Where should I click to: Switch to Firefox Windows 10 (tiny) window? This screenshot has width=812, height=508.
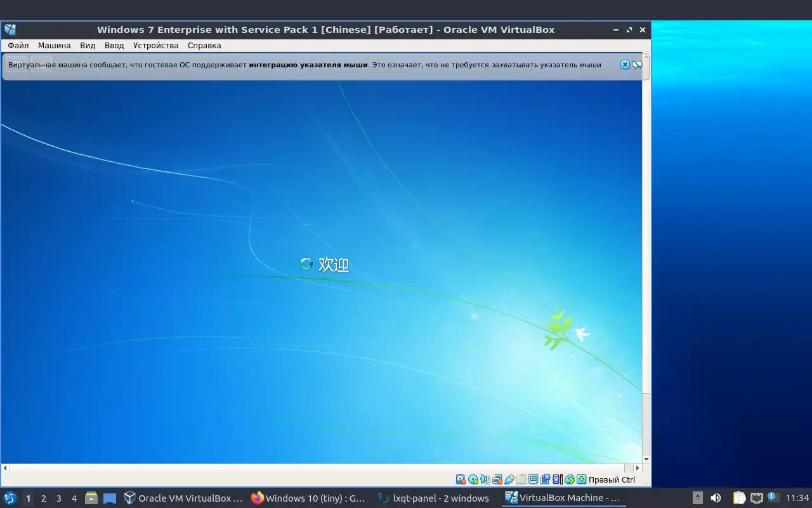pyautogui.click(x=310, y=498)
